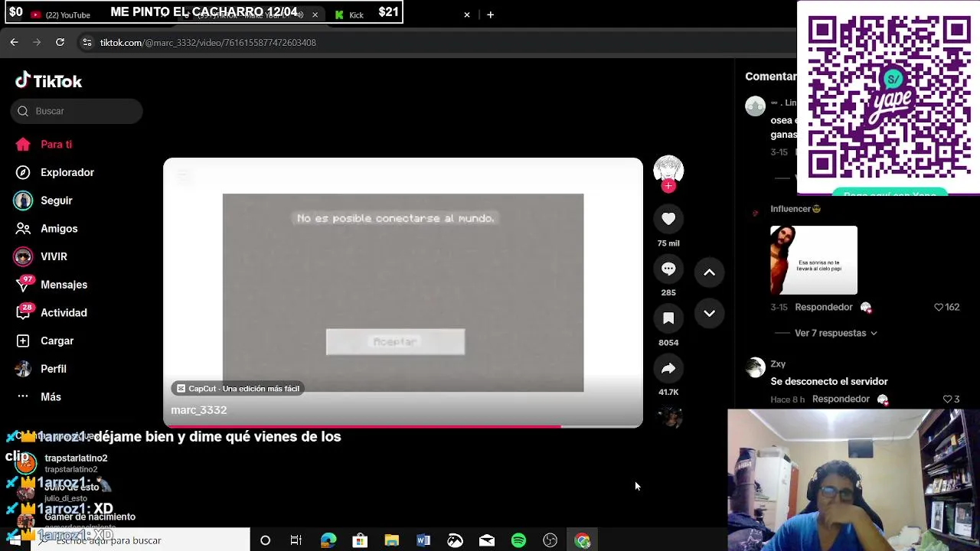This screenshot has width=980, height=551.
Task: Reply to Zxy comment via Respondedor
Action: pos(841,399)
